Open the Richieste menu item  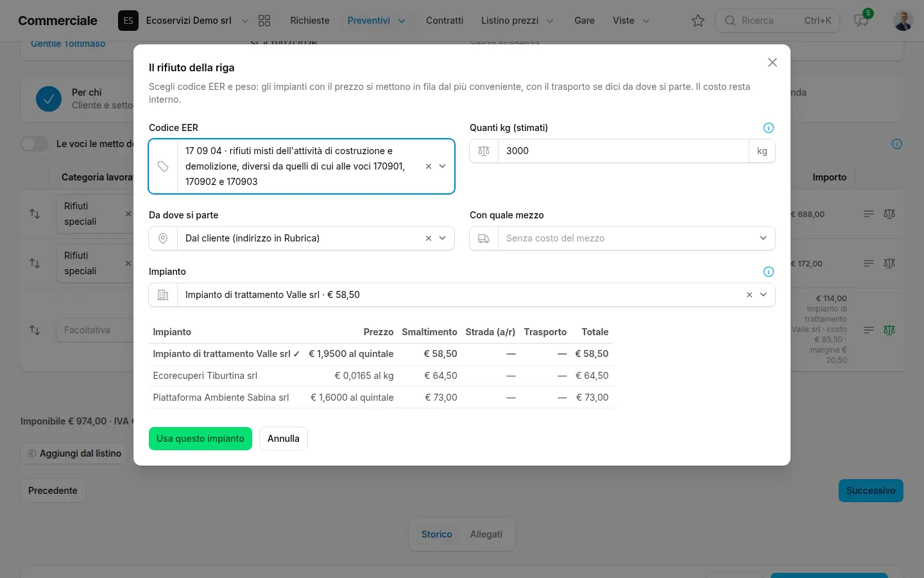click(310, 21)
